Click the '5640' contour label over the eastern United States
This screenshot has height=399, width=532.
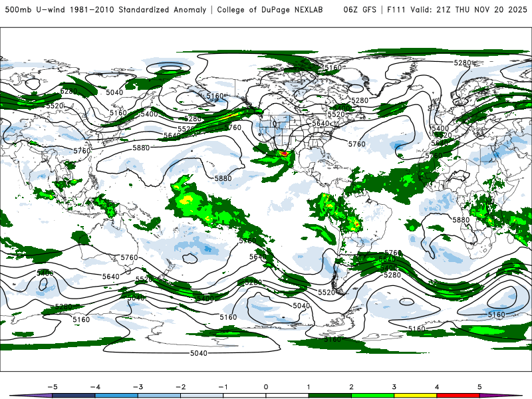[321, 123]
